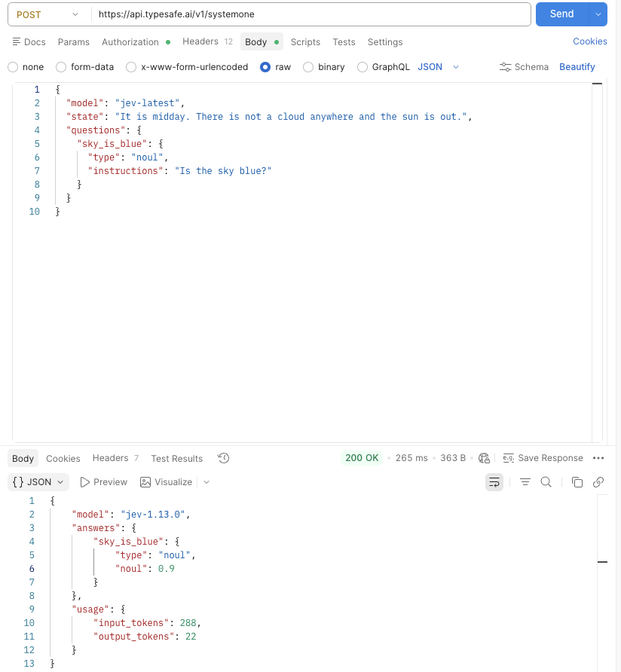Open the response more options ellipsis
The width and height of the screenshot is (621, 672).
tap(598, 458)
